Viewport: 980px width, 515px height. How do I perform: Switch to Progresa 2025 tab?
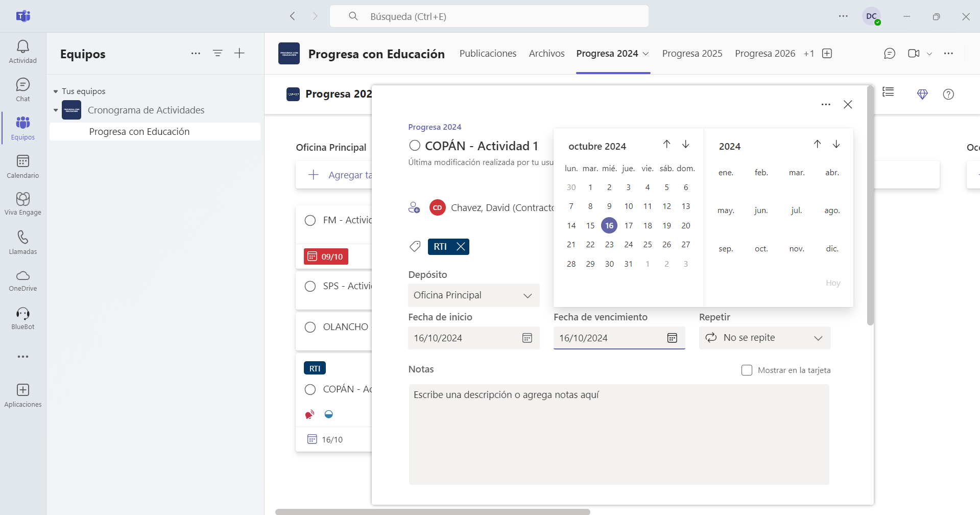692,54
